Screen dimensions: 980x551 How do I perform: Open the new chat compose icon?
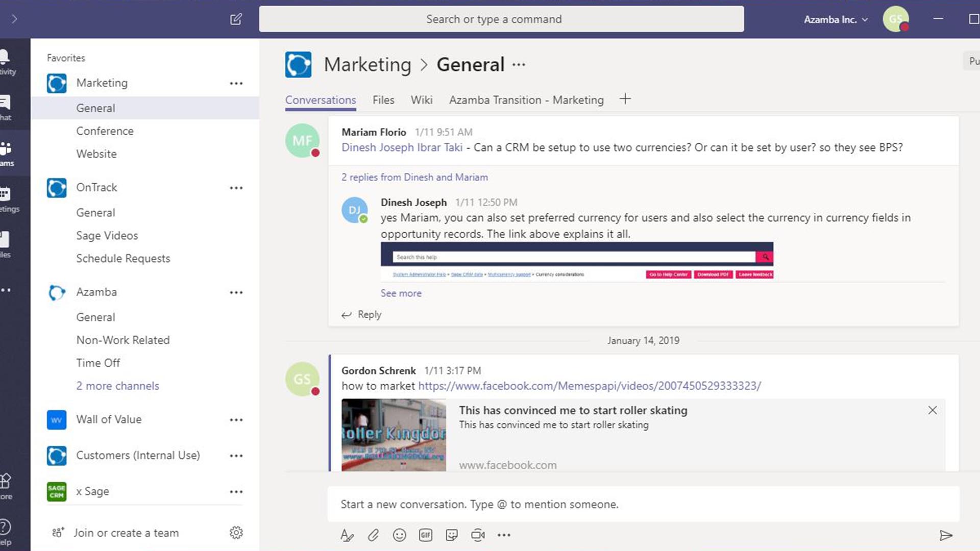coord(236,19)
